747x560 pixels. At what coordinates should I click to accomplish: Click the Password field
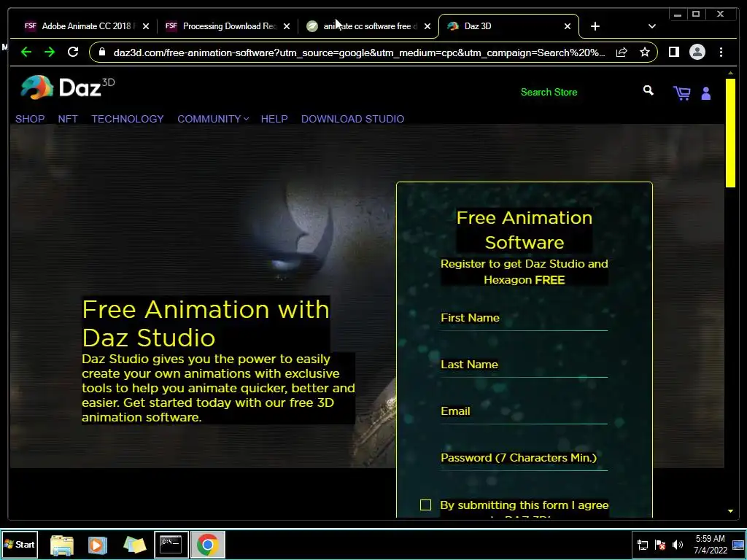524,459
